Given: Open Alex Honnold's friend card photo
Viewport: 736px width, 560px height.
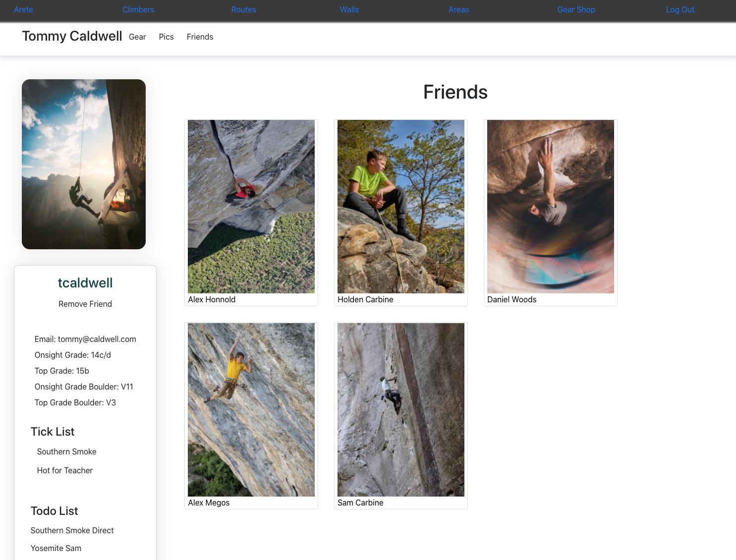Looking at the screenshot, I should pos(251,207).
